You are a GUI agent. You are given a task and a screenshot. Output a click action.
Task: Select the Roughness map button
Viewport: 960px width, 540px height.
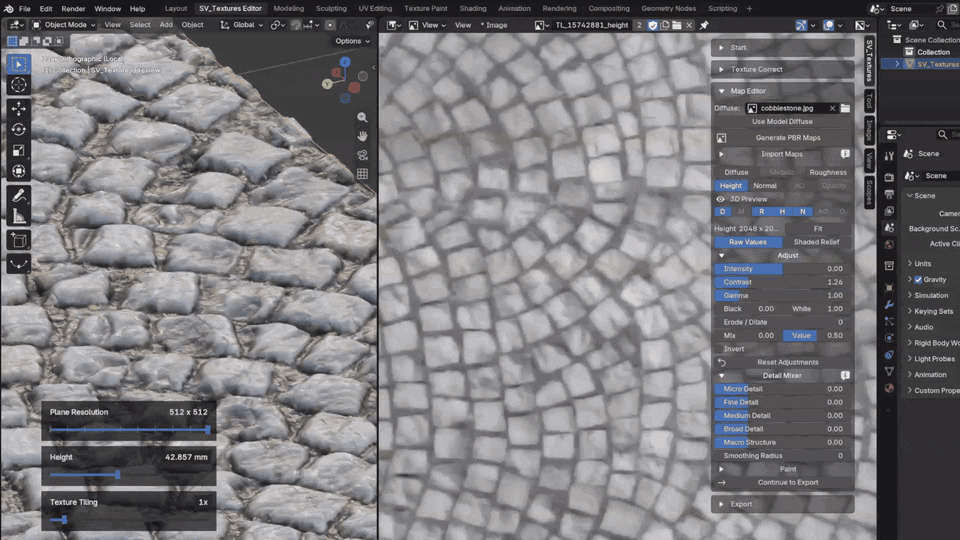[828, 173]
